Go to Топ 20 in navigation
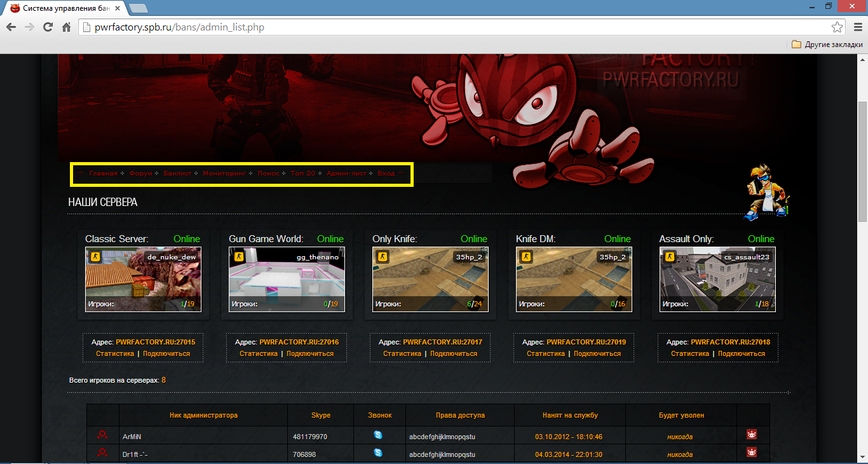The image size is (868, 464). pos(302,174)
